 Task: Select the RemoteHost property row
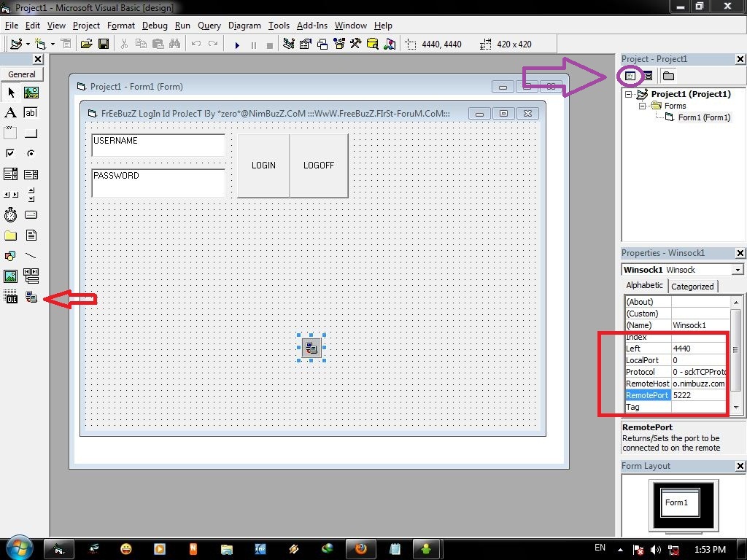point(676,384)
